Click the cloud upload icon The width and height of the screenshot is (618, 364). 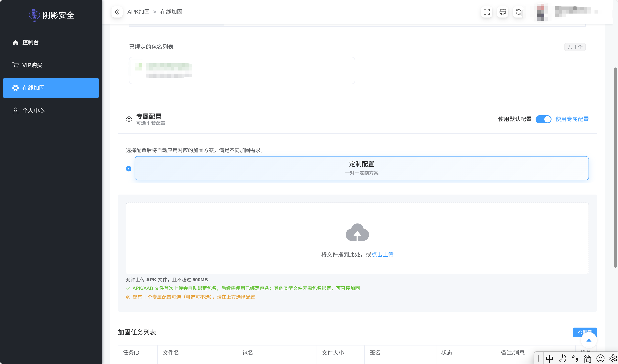(357, 232)
